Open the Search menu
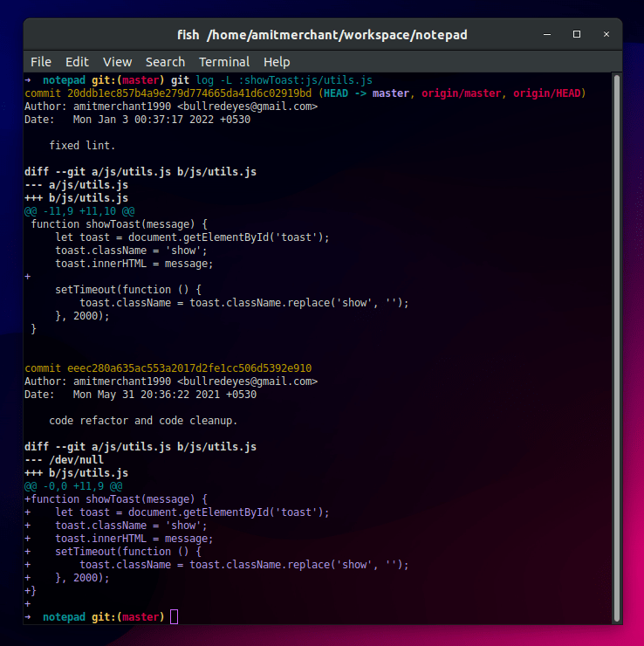Screen dimensions: 644x646 coord(165,62)
